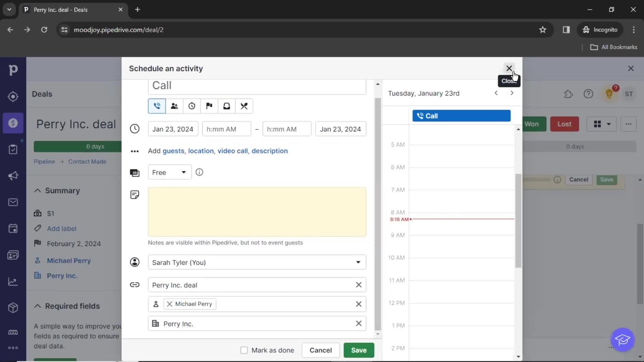
Task: Open Products cube icon in sidebar
Action: 13,308
